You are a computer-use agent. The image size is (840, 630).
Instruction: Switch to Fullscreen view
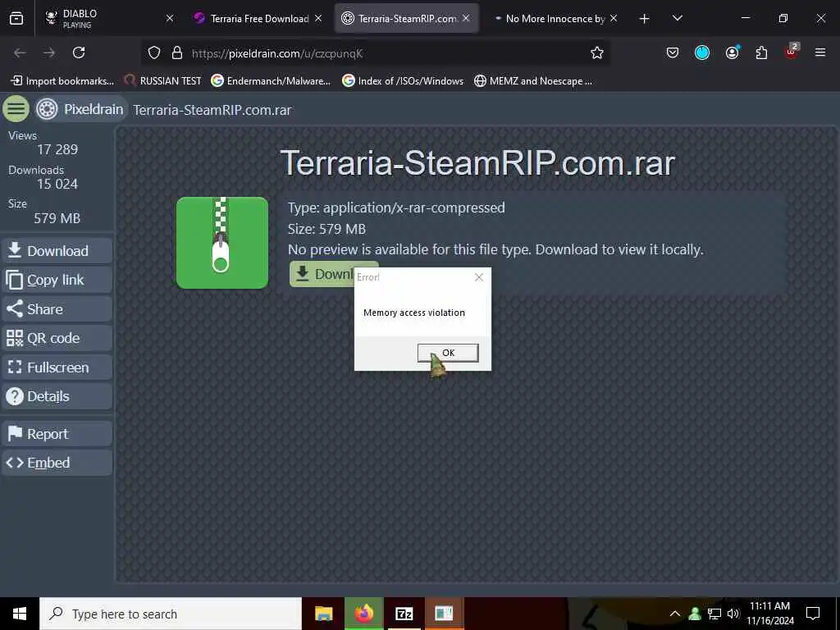tap(57, 367)
